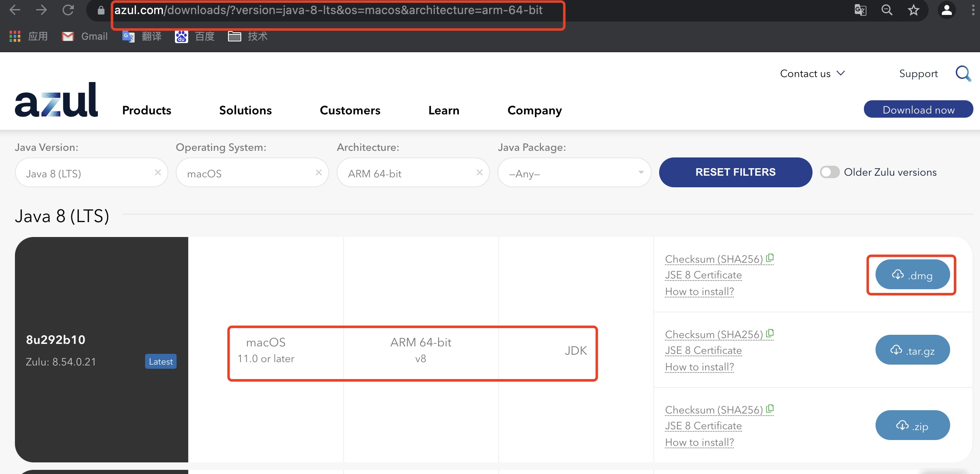This screenshot has height=474, width=980.
Task: Open browser profile avatar icon
Action: (x=947, y=10)
